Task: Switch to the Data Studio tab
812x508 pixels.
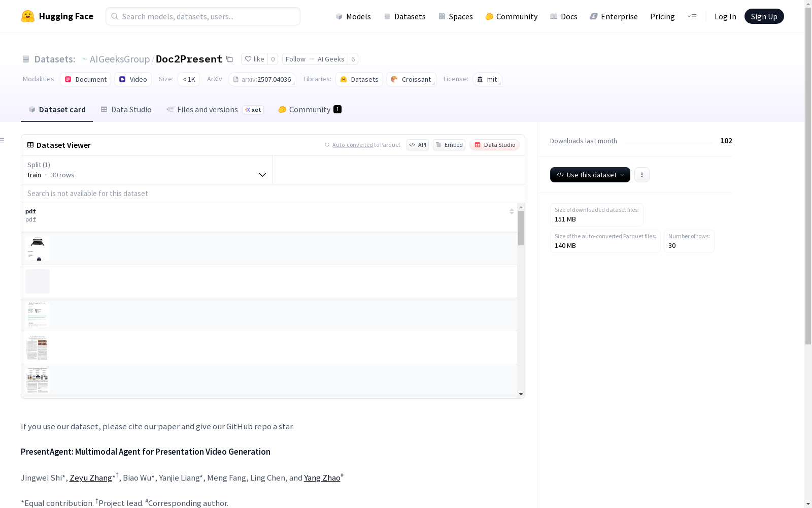Action: coord(126,109)
